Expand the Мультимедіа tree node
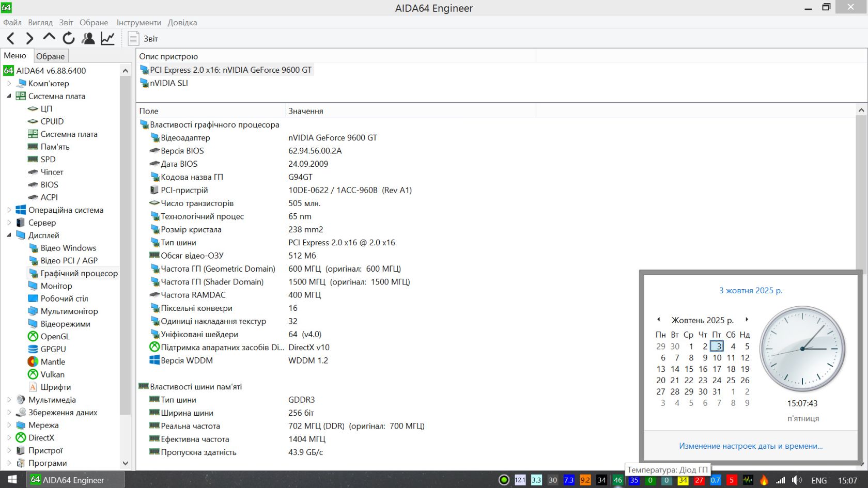This screenshot has width=868, height=488. 9,400
